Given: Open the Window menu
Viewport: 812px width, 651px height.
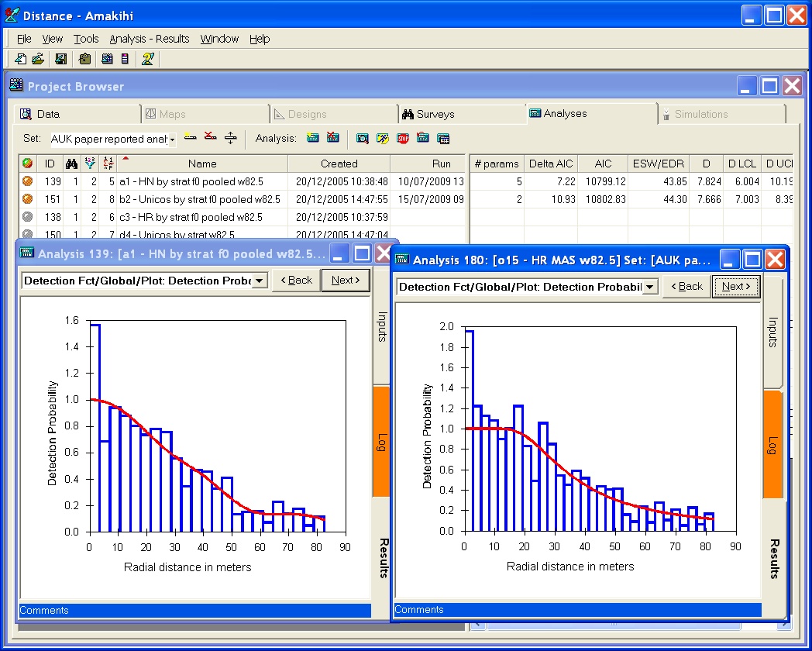Looking at the screenshot, I should [x=219, y=39].
